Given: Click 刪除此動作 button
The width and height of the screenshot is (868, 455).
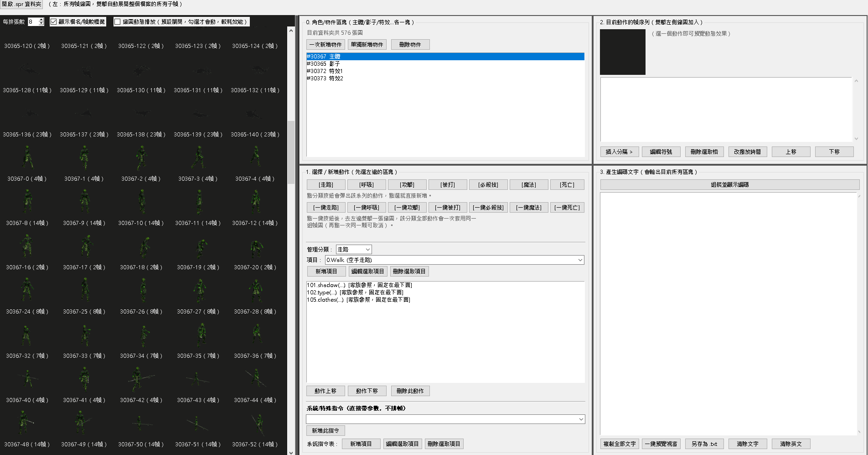Looking at the screenshot, I should (x=410, y=391).
